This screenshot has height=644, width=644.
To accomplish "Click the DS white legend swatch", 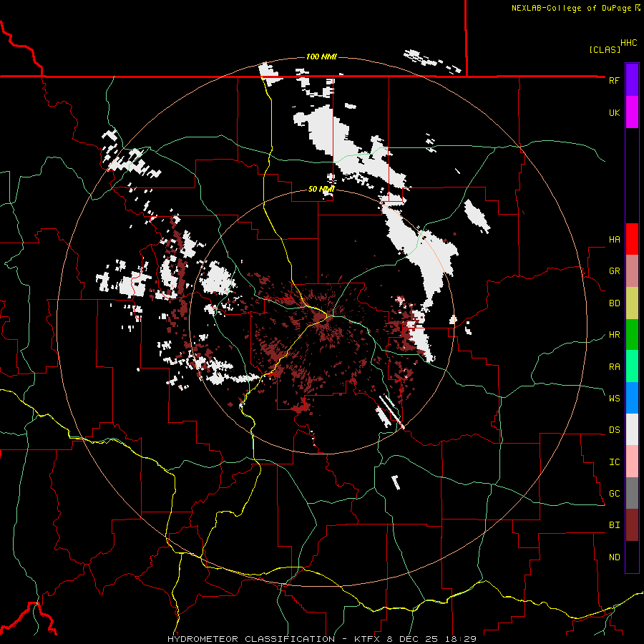I will pyautogui.click(x=632, y=429).
